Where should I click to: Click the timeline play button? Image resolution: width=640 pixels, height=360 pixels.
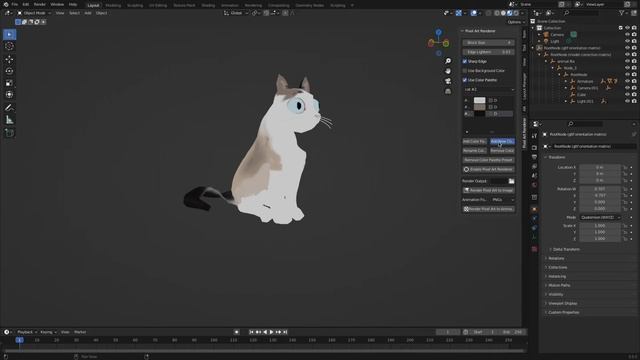(x=272, y=332)
